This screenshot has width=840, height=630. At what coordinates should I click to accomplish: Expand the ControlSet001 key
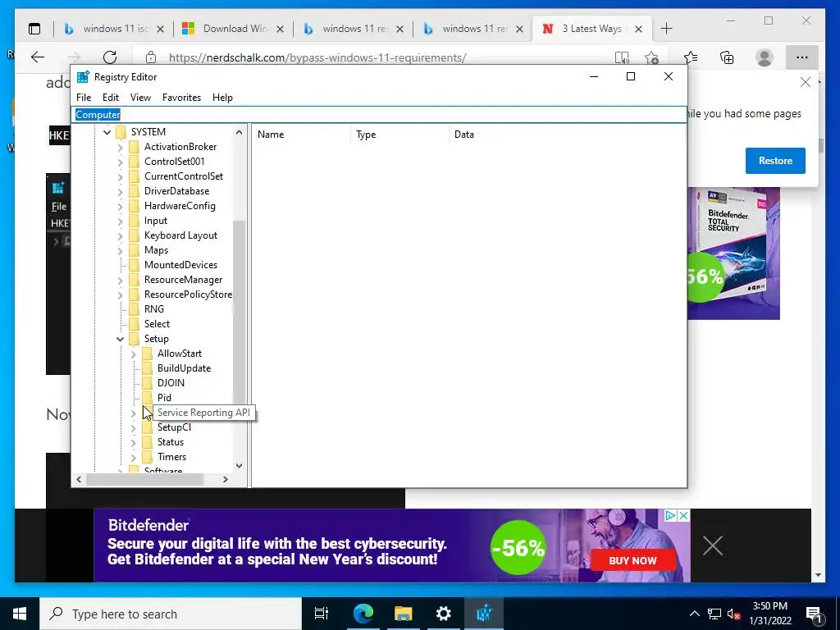coord(121,162)
